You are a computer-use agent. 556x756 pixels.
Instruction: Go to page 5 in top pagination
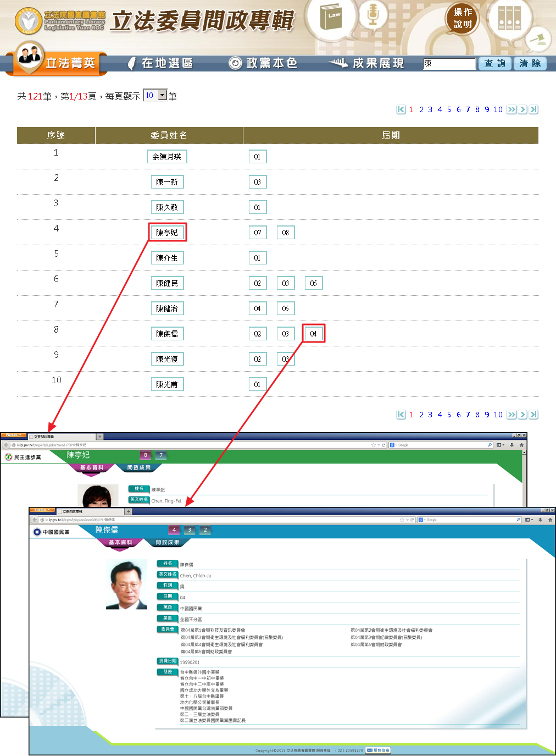(449, 109)
